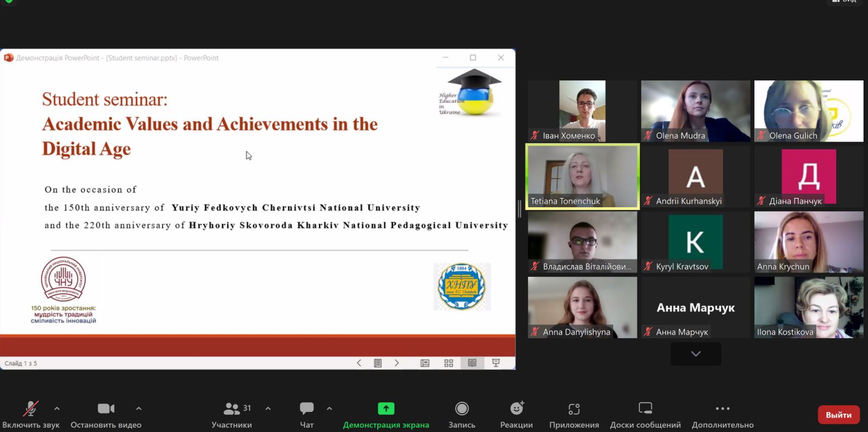Unmute microphone with Включить звук button
The width and height of the screenshot is (868, 432).
point(30,415)
